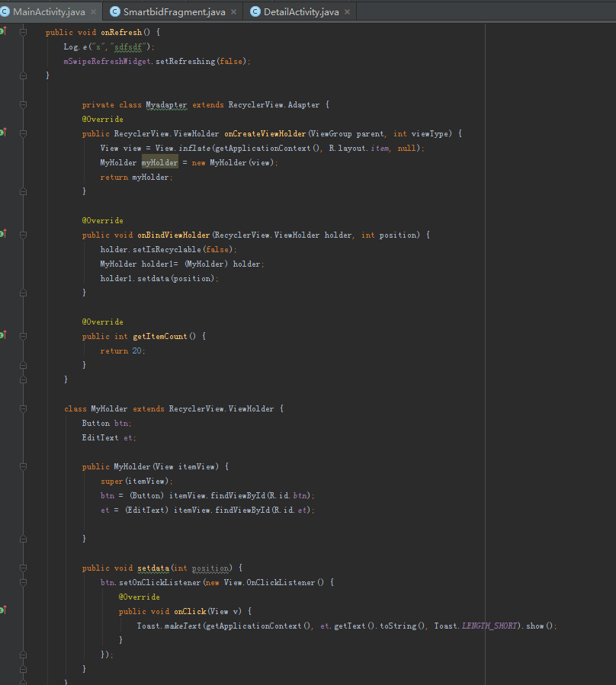Click R.layout.item reference
616x685 pixels.
(x=359, y=148)
